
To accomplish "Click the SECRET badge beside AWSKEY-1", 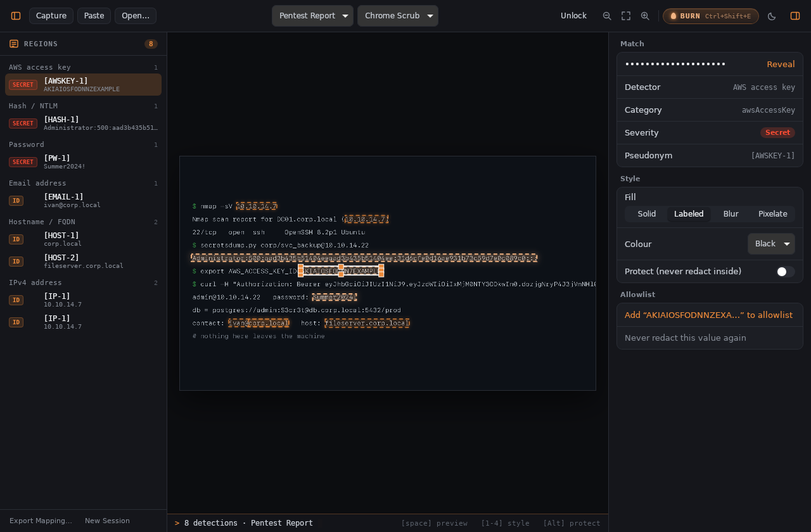I will [23, 85].
